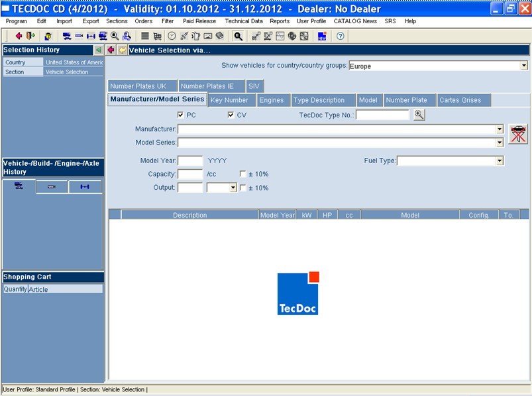Screen dimensions: 532x396
Task: Enable ± 10% next to Capacity
Action: [243, 174]
